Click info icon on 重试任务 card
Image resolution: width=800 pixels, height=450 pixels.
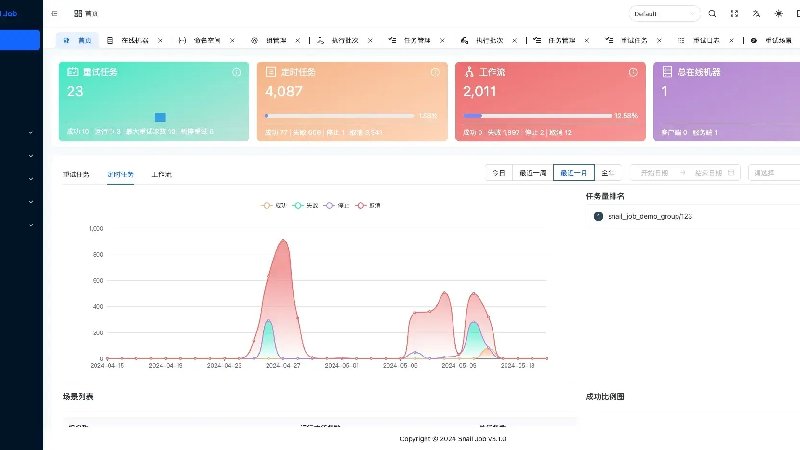point(237,72)
